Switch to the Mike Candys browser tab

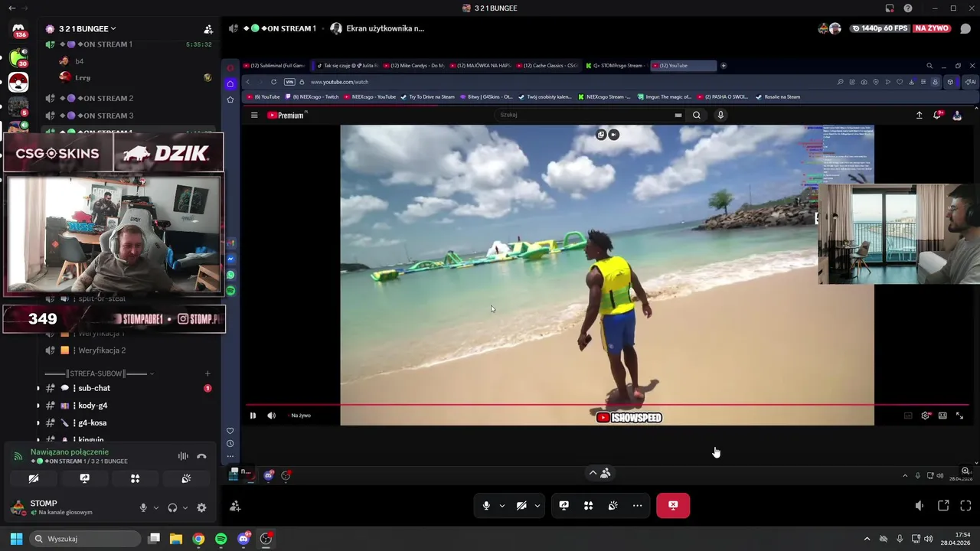click(x=414, y=66)
